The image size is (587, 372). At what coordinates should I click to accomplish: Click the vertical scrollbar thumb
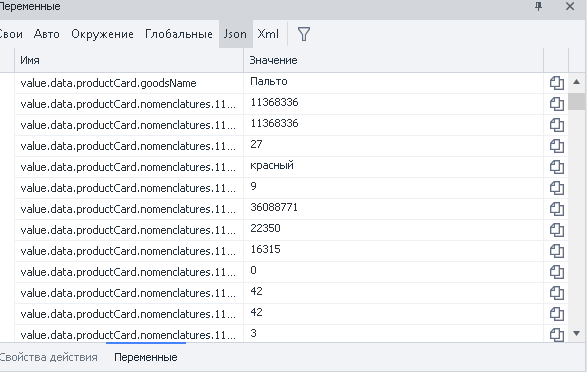[577, 101]
